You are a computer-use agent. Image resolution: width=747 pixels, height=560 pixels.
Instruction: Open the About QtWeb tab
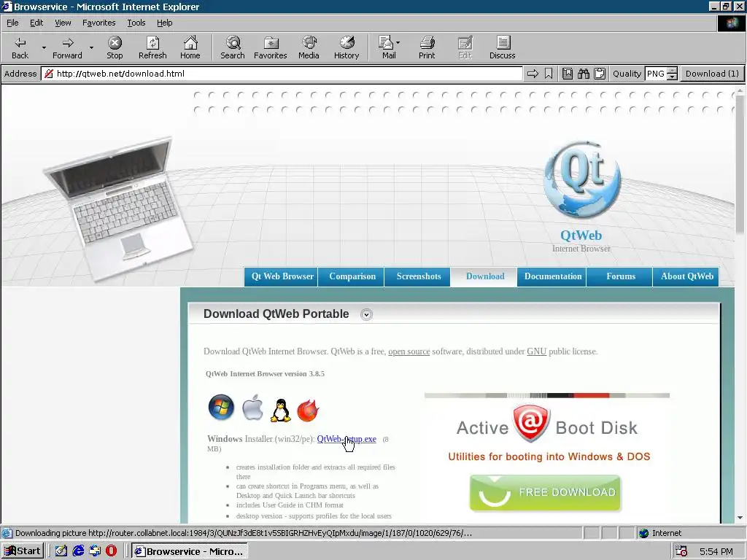(x=686, y=276)
